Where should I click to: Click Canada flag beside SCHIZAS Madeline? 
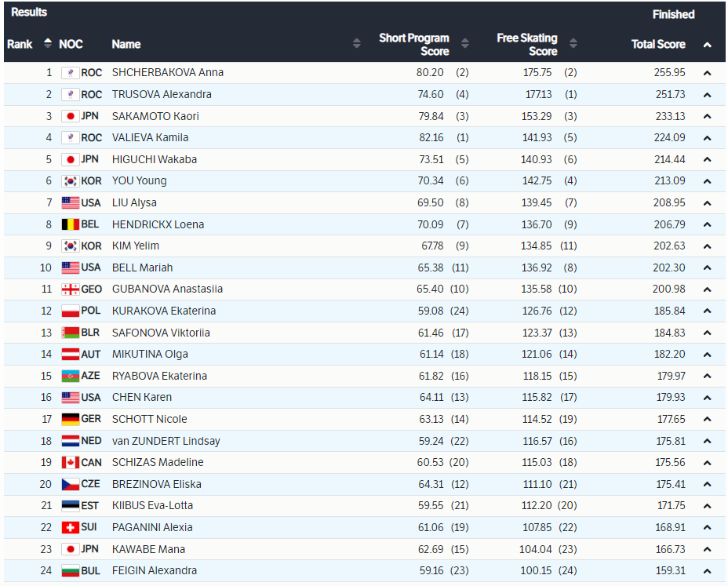[x=71, y=462]
